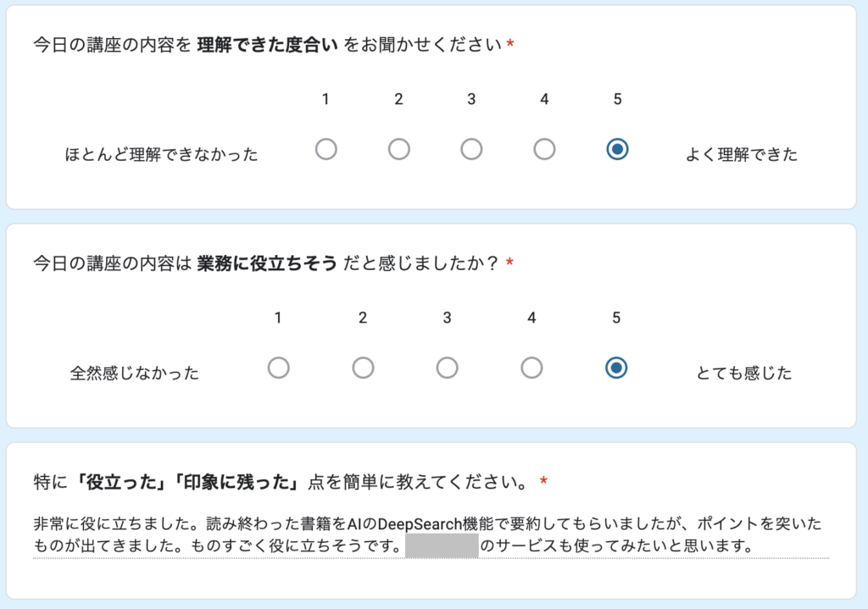
Task: Click into the free-text answer field
Action: coord(430,534)
